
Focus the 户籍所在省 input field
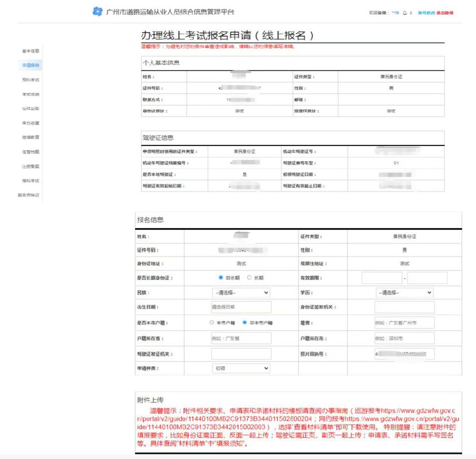point(241,338)
